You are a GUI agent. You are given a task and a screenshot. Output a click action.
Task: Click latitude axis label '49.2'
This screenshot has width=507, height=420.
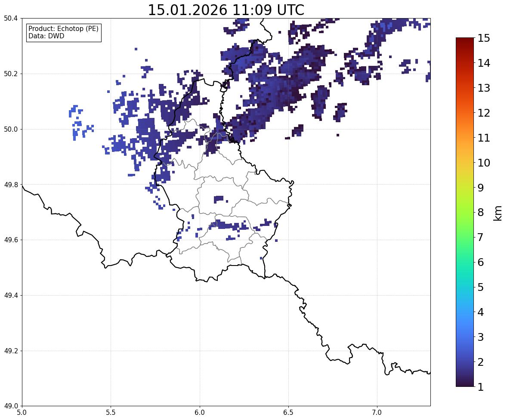(10, 351)
